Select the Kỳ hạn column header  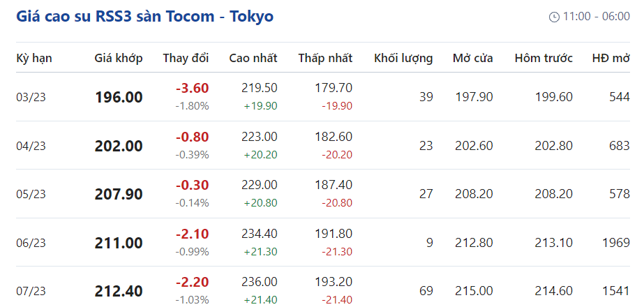(x=34, y=59)
